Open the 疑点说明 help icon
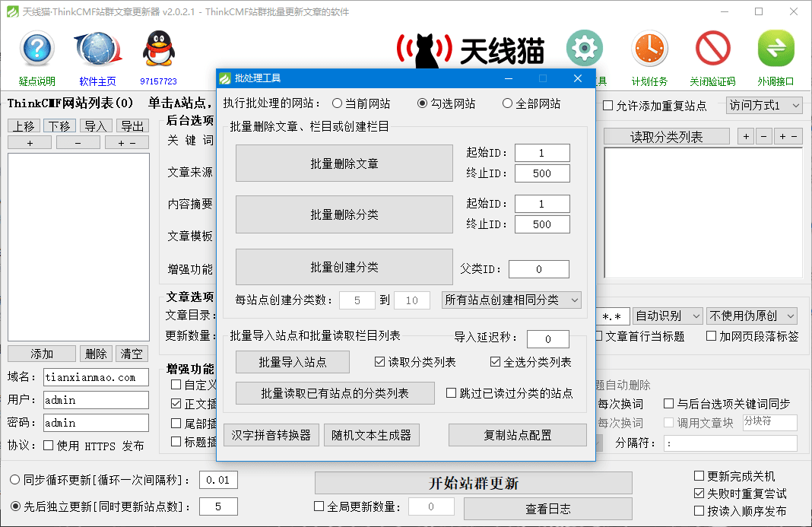The height and width of the screenshot is (527, 812). 36,49
